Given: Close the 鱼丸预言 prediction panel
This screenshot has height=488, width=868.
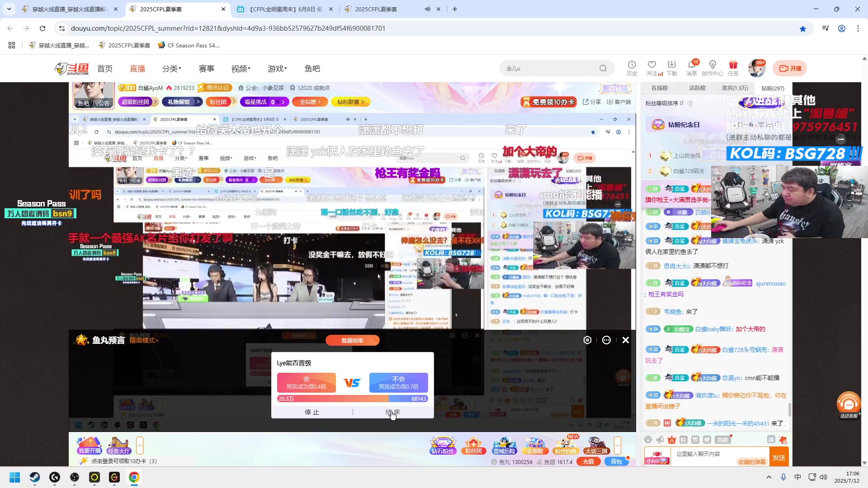Looking at the screenshot, I should (626, 340).
